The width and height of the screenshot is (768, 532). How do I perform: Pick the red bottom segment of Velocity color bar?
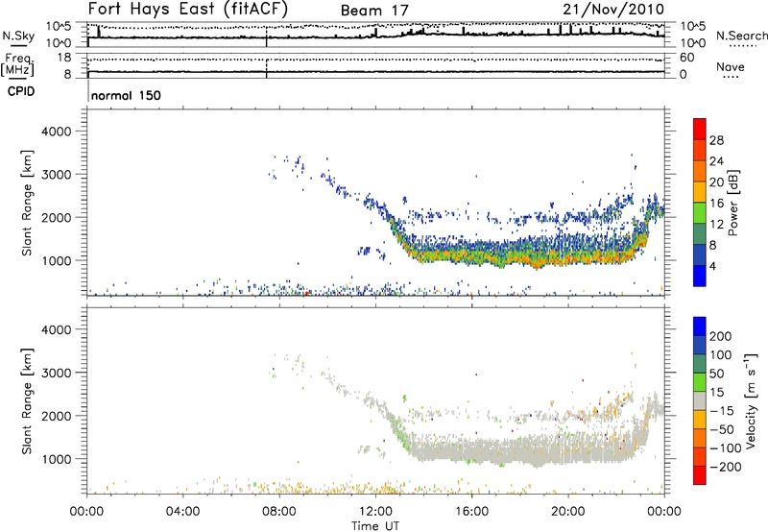click(700, 475)
